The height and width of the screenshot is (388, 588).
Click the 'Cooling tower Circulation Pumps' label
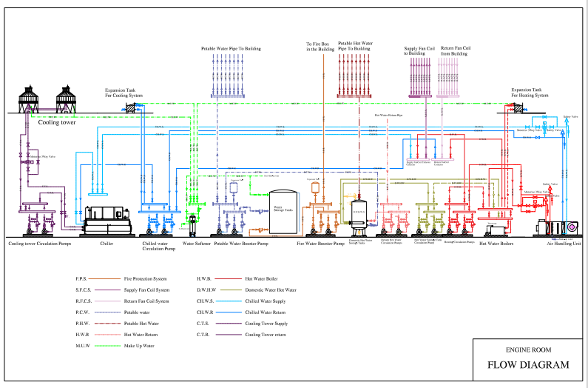[x=39, y=243]
